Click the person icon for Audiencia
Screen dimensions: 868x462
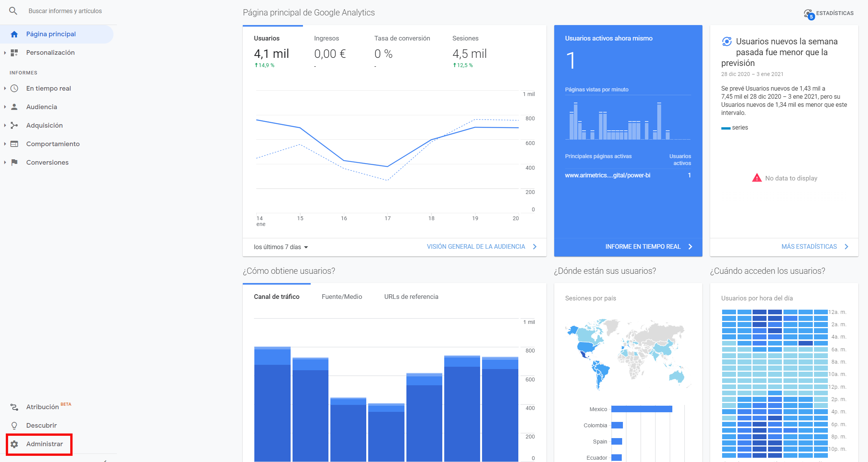pos(14,107)
